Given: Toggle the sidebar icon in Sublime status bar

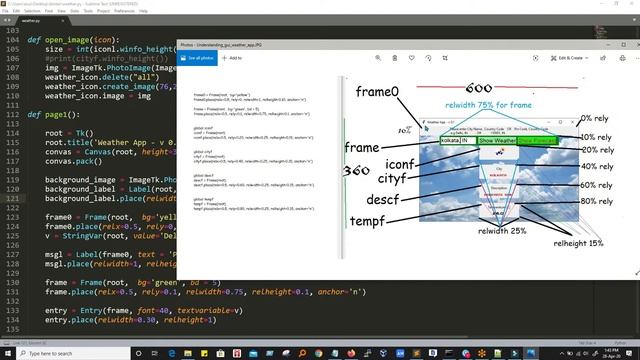Looking at the screenshot, I should click(x=6, y=343).
